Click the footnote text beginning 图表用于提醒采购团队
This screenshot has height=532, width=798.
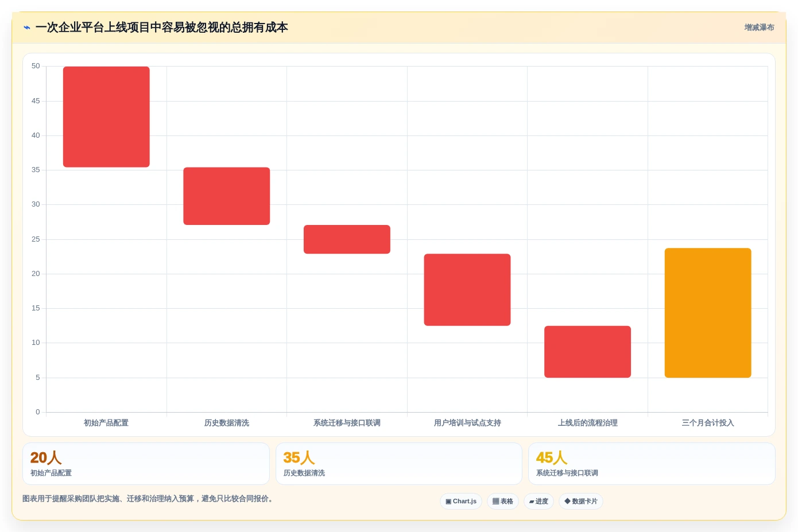coord(149,499)
